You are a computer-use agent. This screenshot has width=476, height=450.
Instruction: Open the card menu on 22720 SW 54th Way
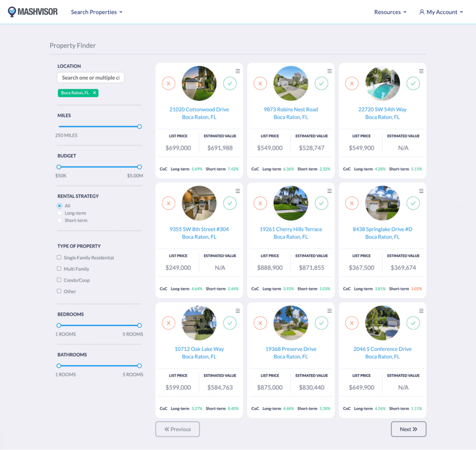[x=421, y=71]
